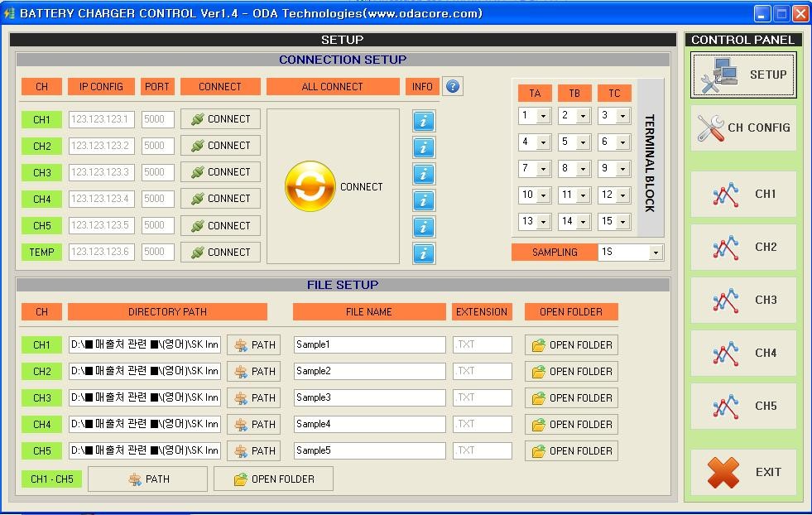Viewport: 812px width, 515px height.
Task: Open the SAMPLING interval dropdown
Action: 656,253
